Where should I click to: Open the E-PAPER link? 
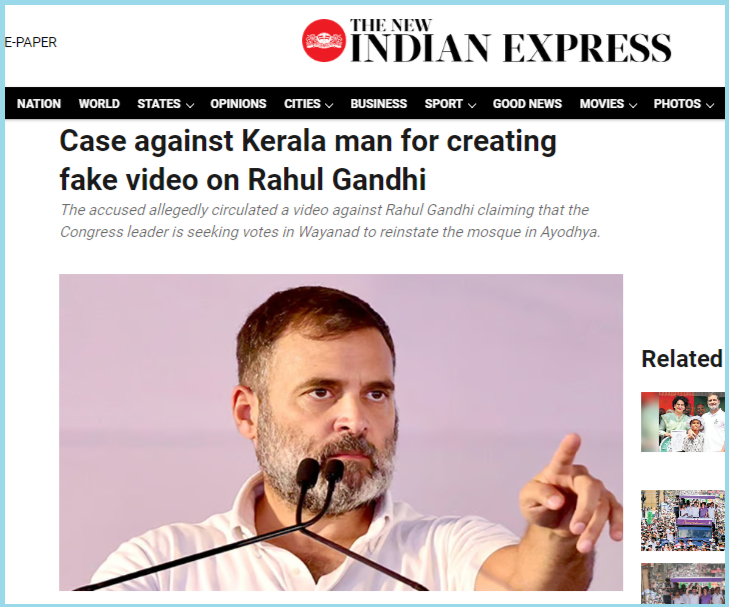[x=31, y=42]
